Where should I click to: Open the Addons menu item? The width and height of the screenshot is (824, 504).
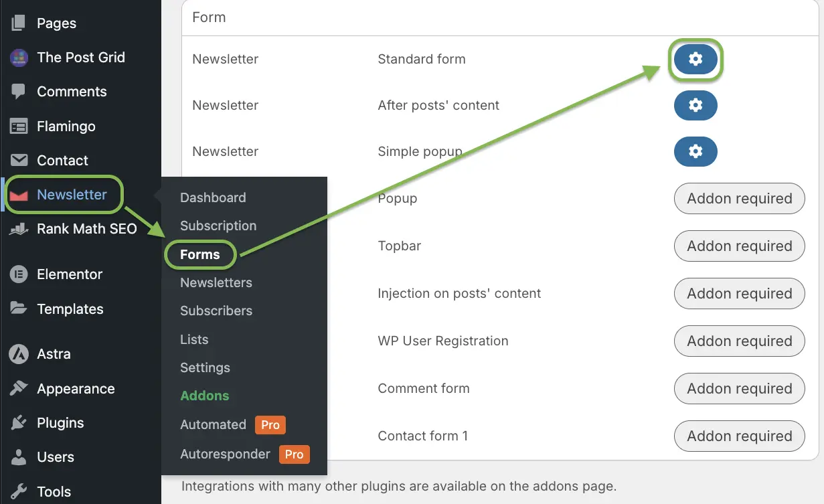(205, 396)
